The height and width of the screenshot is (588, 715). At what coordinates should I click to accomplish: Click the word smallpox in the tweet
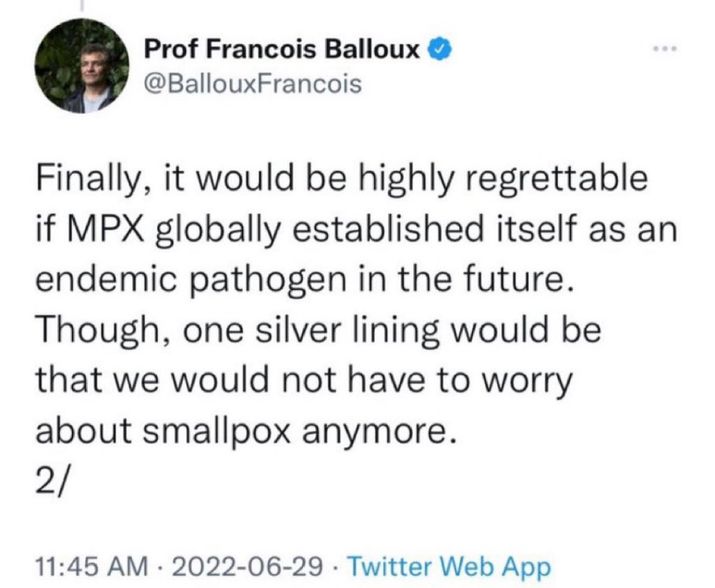[214, 431]
